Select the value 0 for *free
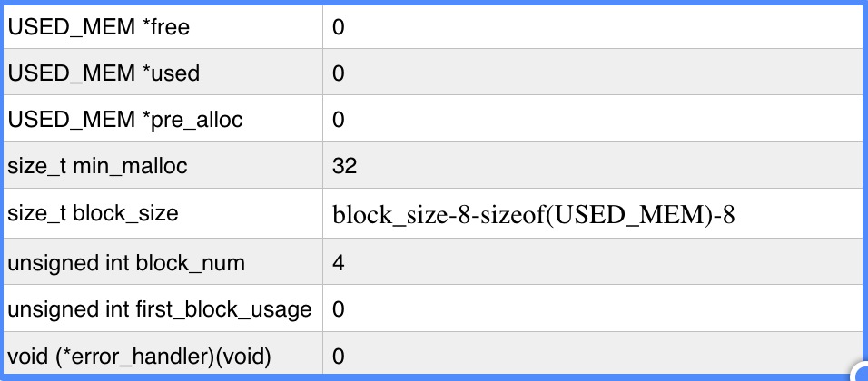Screen dimensions: 868x381 (x=339, y=27)
